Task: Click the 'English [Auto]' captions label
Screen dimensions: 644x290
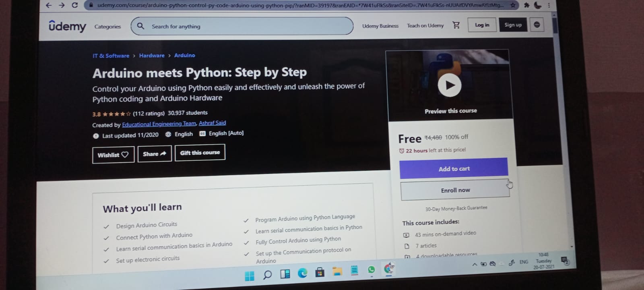Action: [x=226, y=133]
